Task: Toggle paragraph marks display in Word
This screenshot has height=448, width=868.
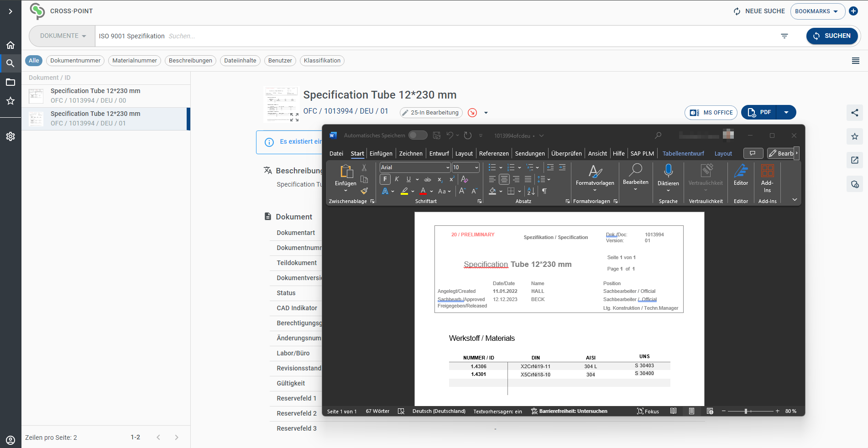Action: (x=544, y=191)
